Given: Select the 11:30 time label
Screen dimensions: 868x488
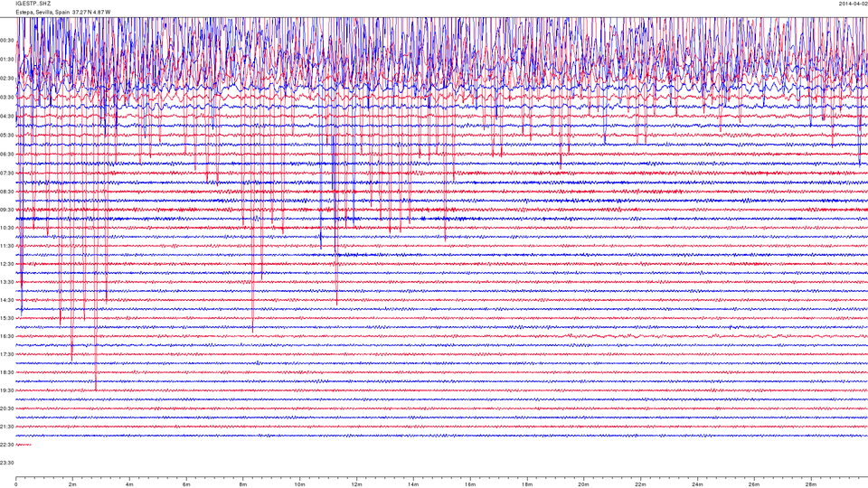Looking at the screenshot, I should point(7,246).
